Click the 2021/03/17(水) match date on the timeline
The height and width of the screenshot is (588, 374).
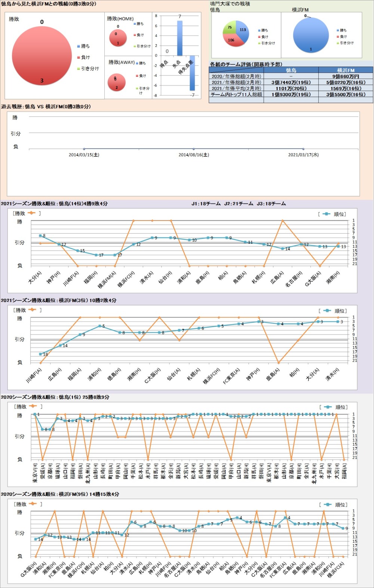(303, 155)
